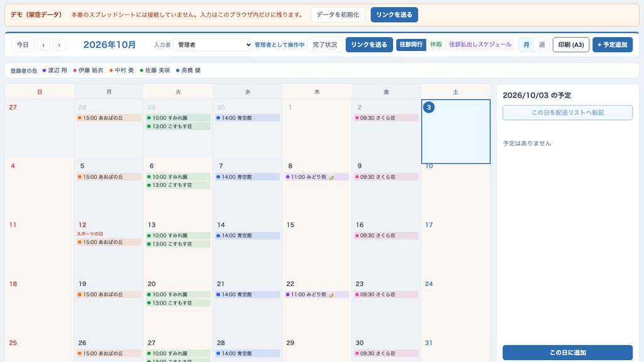The height and width of the screenshot is (362, 644).
Task: Toggle the 休暇 filter
Action: click(x=436, y=45)
